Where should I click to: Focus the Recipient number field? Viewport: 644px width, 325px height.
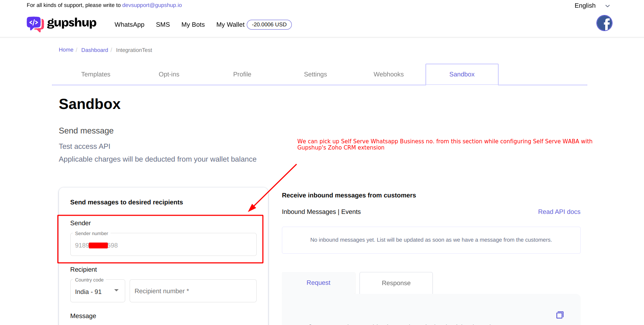pyautogui.click(x=193, y=291)
